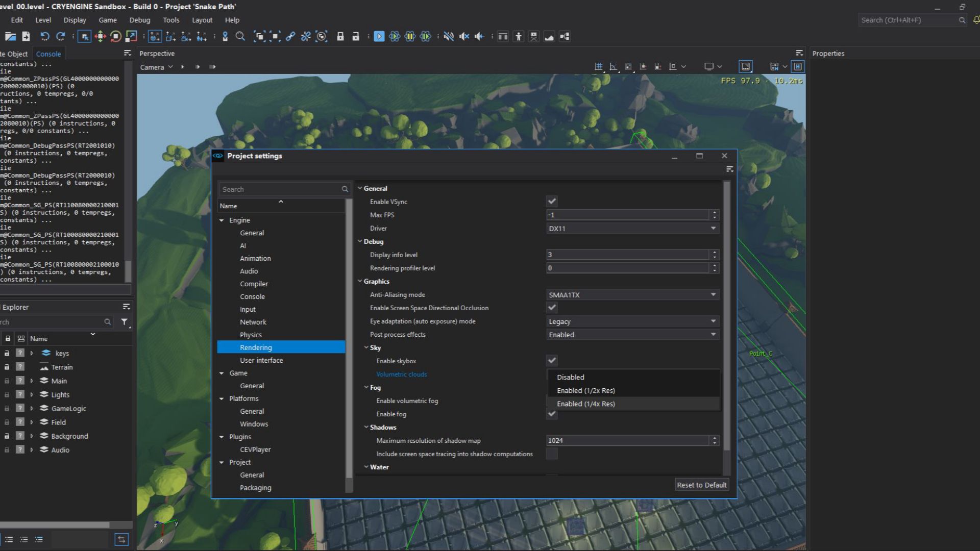Collapse the Engine tree in Project settings
This screenshot has height=551, width=980.
[222, 220]
